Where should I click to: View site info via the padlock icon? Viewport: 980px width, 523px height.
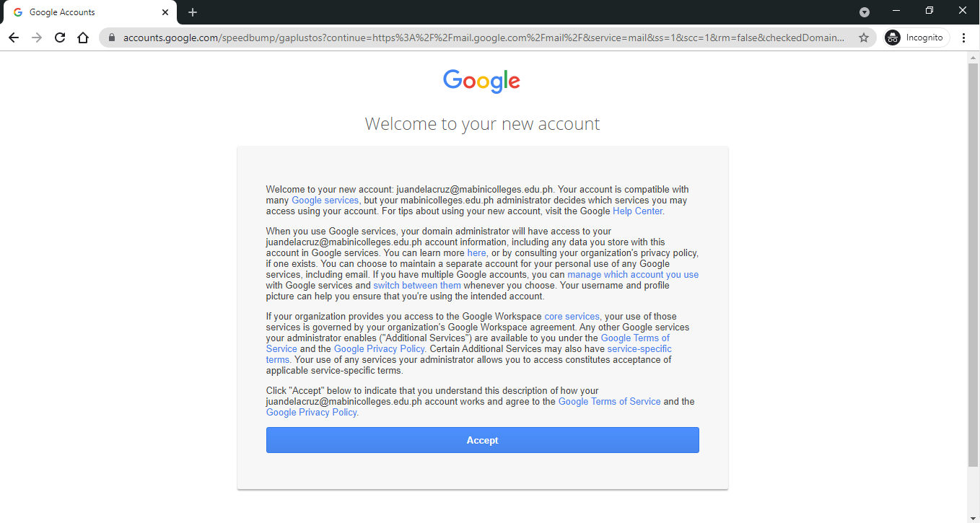click(112, 38)
